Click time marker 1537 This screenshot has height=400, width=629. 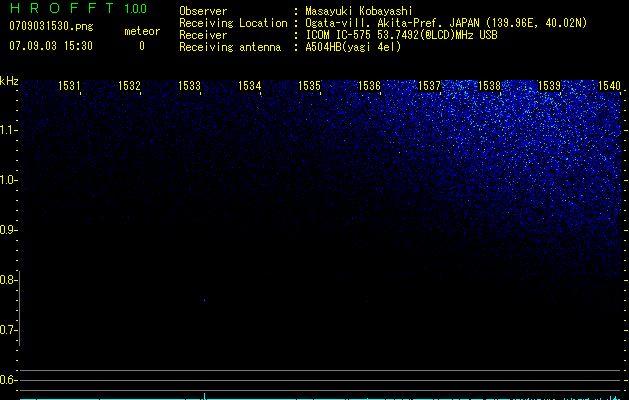pos(429,85)
